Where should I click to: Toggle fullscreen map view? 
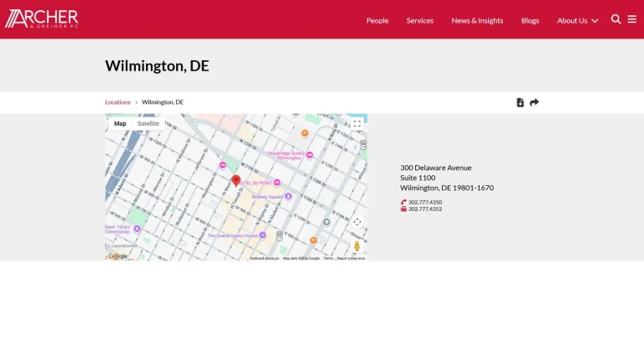(x=357, y=123)
